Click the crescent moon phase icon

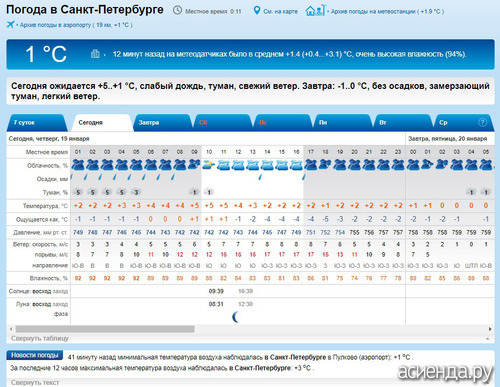pos(235,317)
